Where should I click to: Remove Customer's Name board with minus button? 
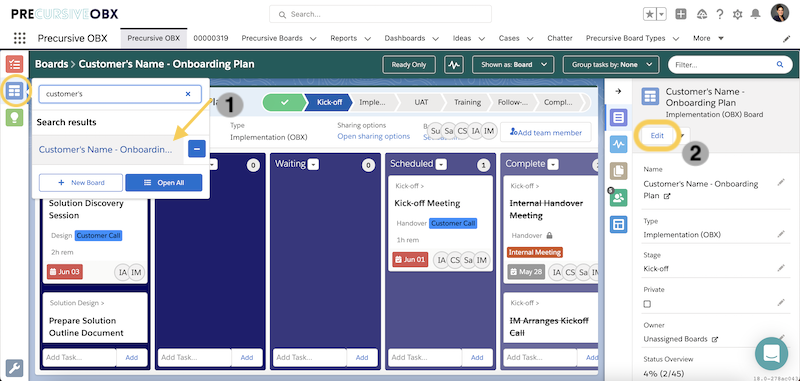pos(197,149)
